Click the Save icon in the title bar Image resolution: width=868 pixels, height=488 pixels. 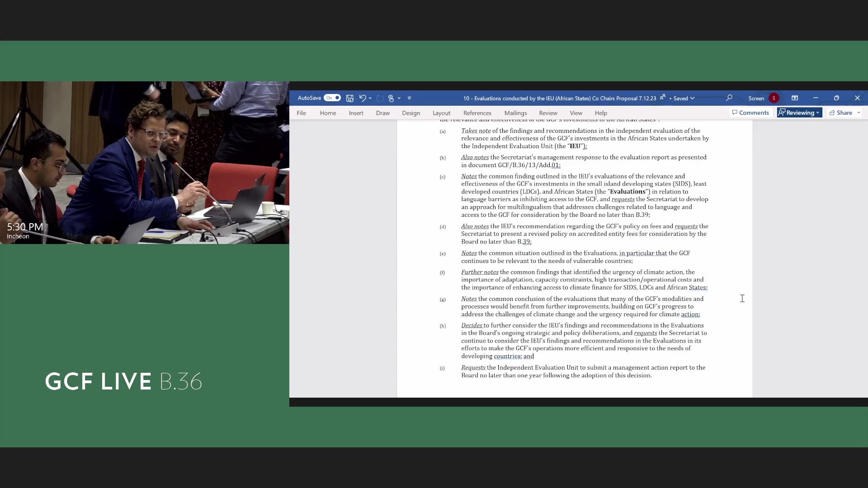click(x=349, y=98)
